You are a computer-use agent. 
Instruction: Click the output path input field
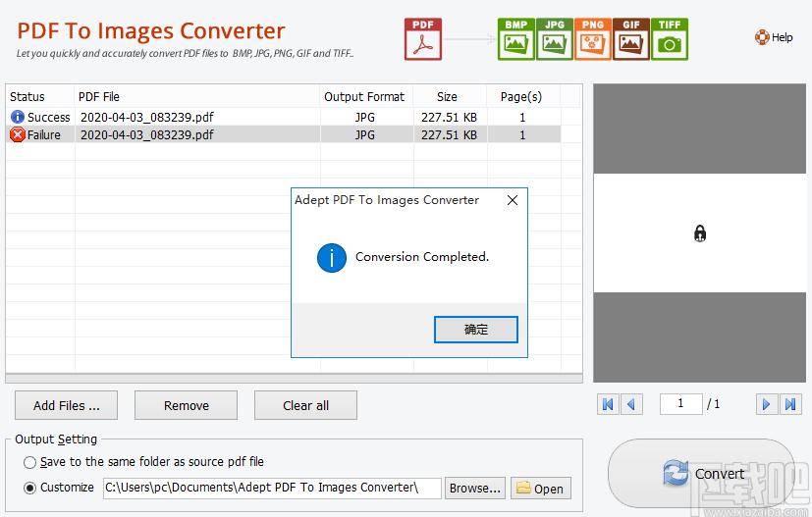pyautogui.click(x=272, y=488)
